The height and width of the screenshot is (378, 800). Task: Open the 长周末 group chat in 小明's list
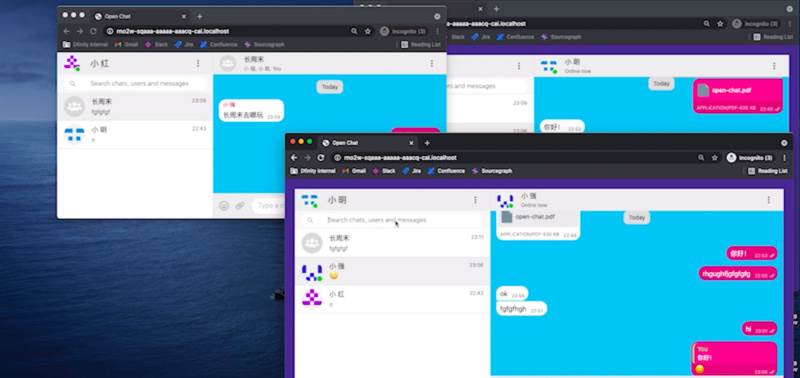coord(392,243)
